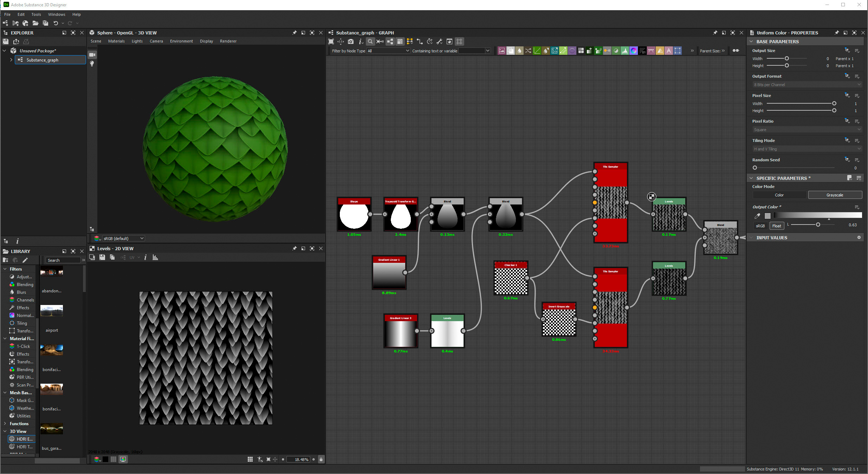Click the Float button under Output Color
The image size is (868, 474).
pos(777,226)
